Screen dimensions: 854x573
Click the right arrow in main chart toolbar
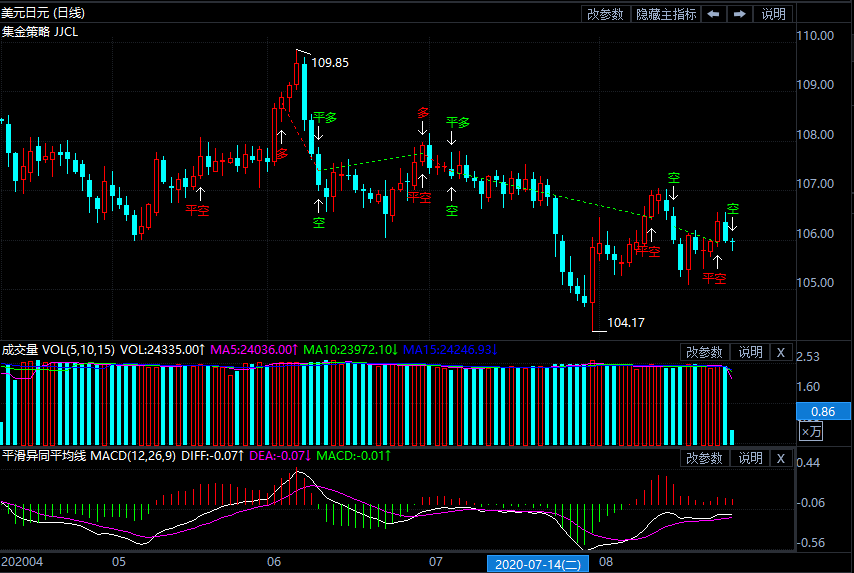tap(739, 14)
